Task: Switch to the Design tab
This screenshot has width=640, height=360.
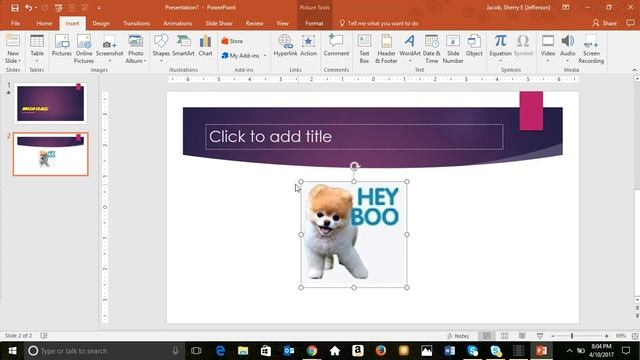Action: (101, 23)
